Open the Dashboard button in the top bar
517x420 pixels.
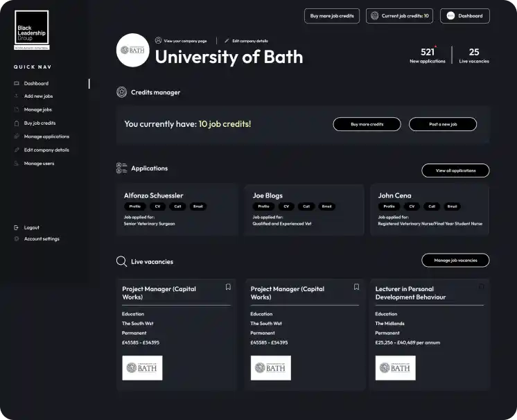pyautogui.click(x=465, y=16)
